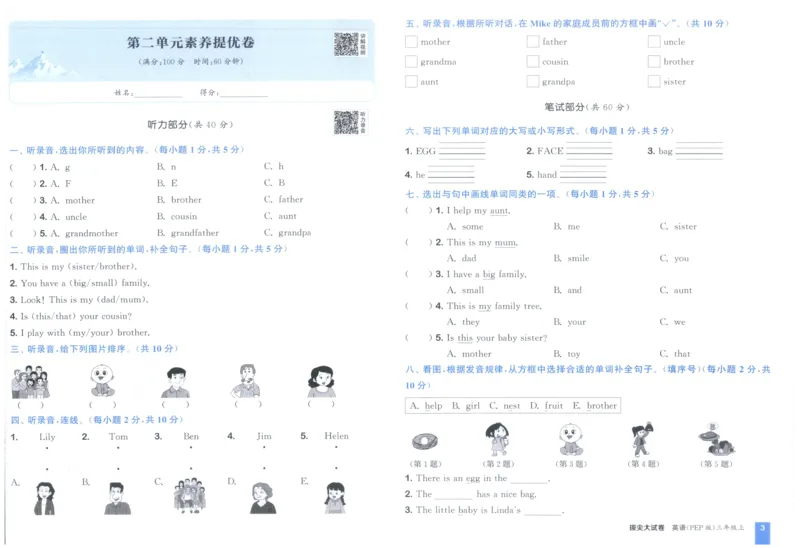Screen dimensions: 800x548
Task: Click word 'D. fruit' in the word box
Action: (546, 406)
